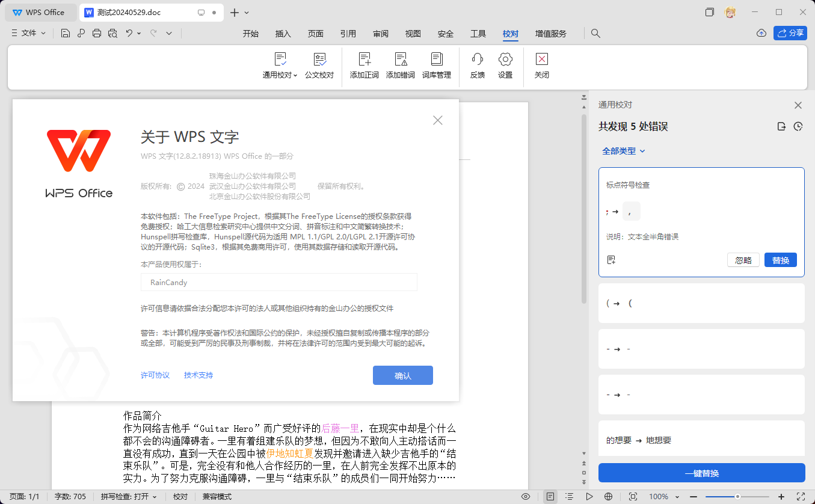Switch to outline view in status bar
Screen dimensions: 815x504
(570, 497)
